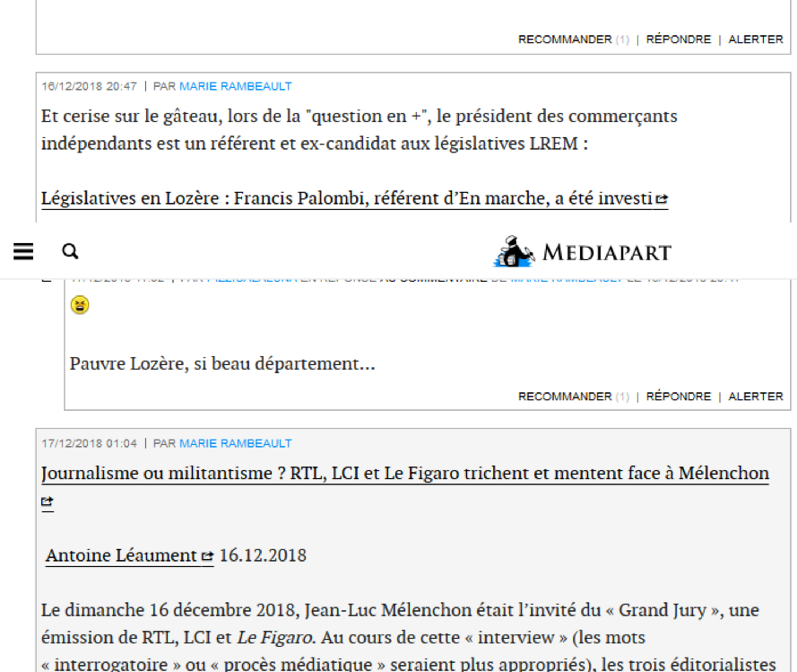Reply to the topmost comment
Screen dimensions: 797x672
click(679, 39)
